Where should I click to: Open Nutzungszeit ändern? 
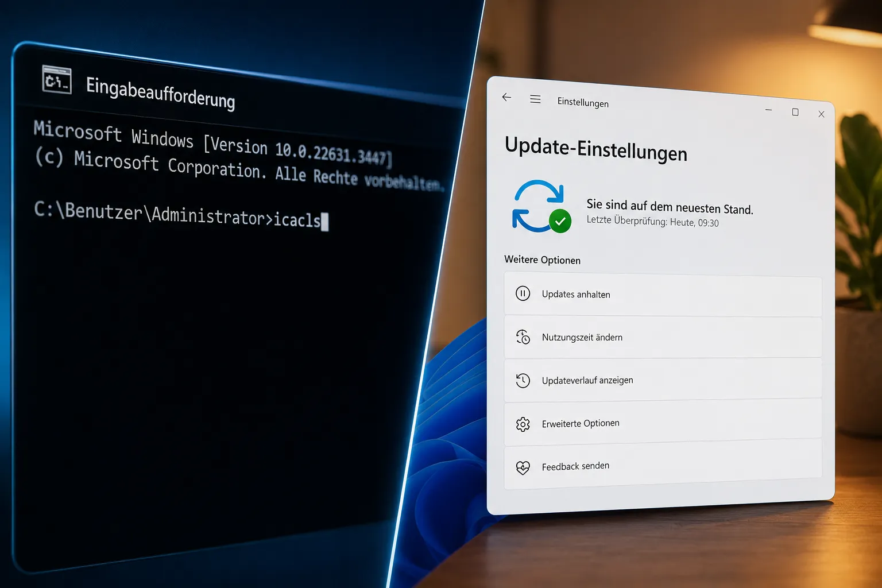tap(663, 338)
